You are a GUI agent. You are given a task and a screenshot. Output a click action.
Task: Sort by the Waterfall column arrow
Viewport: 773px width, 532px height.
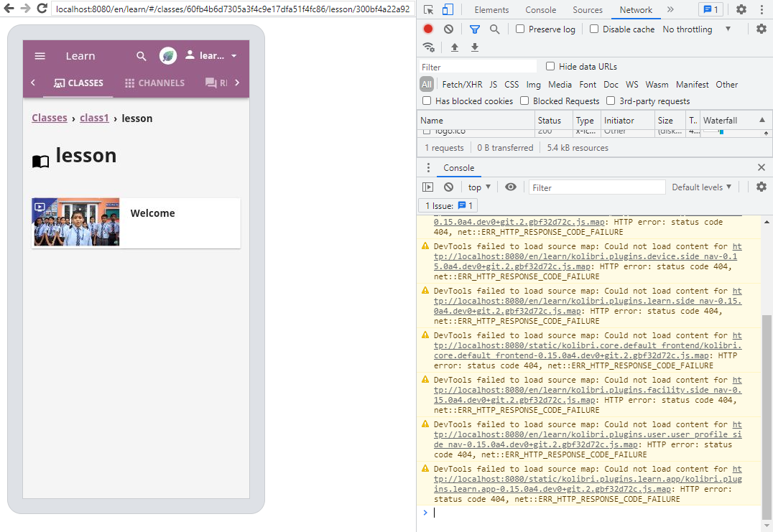[x=762, y=120]
